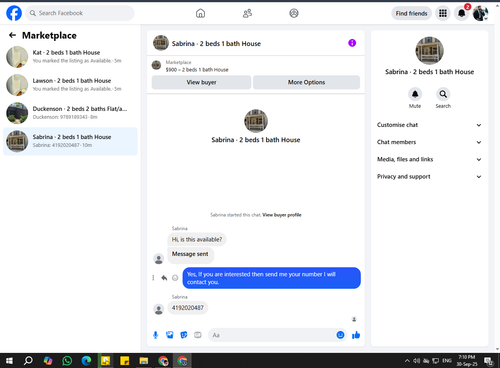Viewport: 500px width, 368px height.
Task: Expand the Privacy and support section
Action: tap(429, 177)
